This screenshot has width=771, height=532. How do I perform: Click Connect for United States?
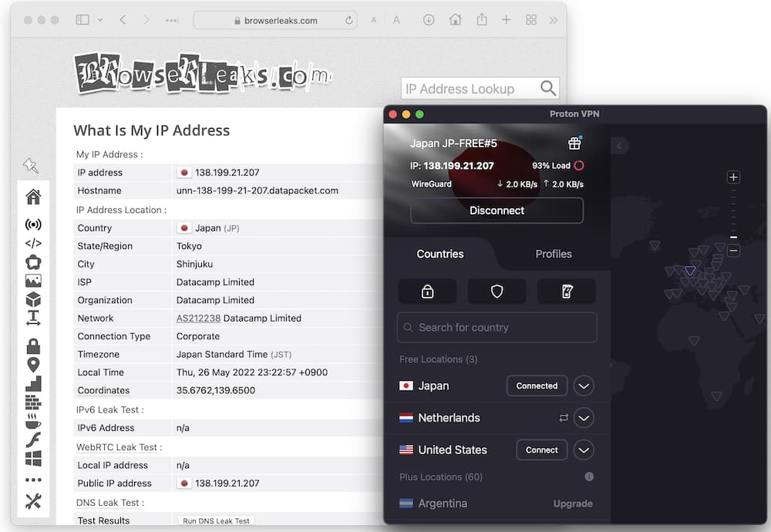click(x=541, y=450)
